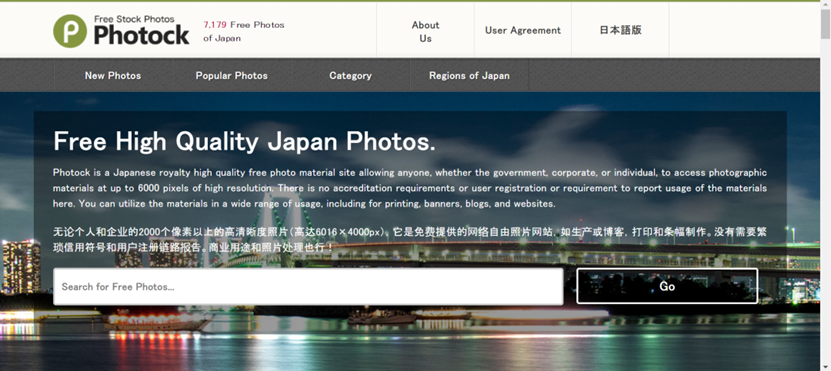Click the green Photock P logo icon
This screenshot has width=831, height=371.
click(69, 31)
